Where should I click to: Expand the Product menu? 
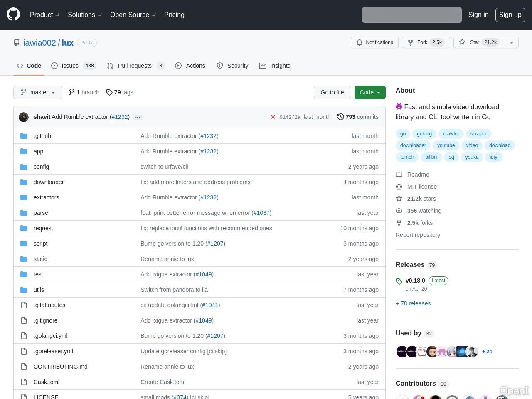tap(45, 15)
